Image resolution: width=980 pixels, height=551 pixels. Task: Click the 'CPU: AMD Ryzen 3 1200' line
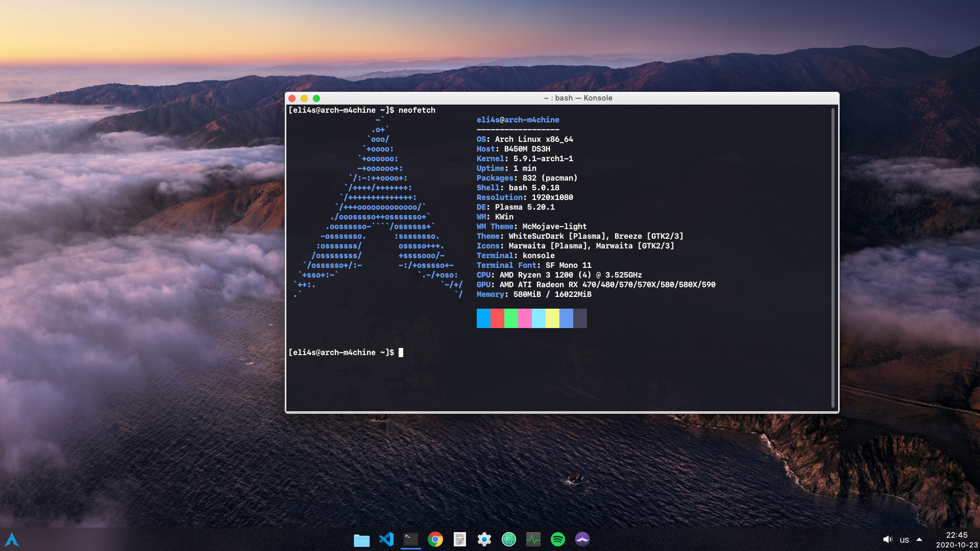coord(559,275)
